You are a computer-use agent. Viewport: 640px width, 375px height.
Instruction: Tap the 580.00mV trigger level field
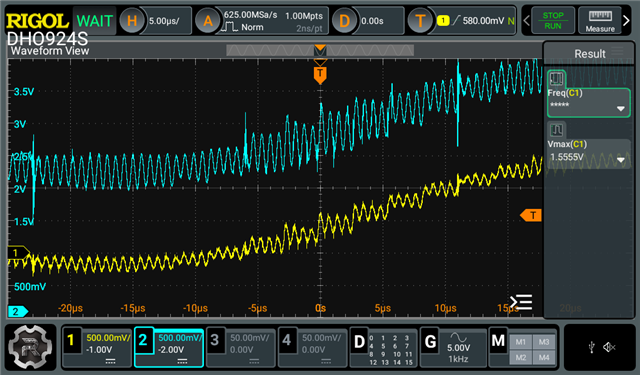[x=483, y=20]
